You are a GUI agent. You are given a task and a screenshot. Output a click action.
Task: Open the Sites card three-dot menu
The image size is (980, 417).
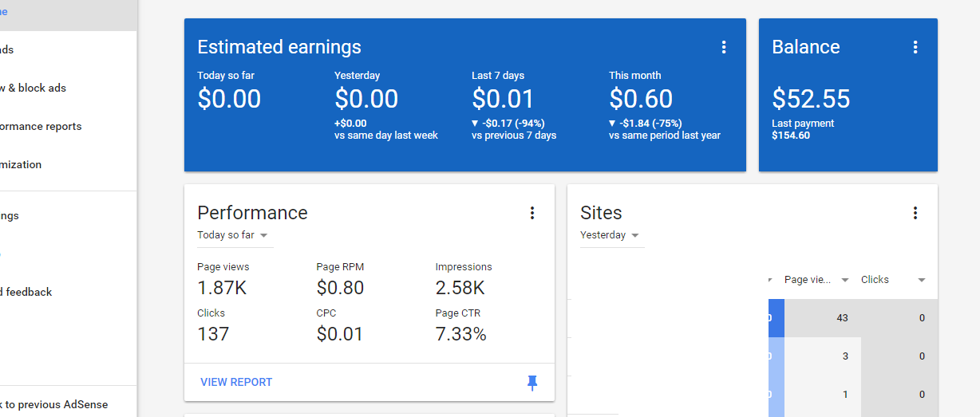915,213
